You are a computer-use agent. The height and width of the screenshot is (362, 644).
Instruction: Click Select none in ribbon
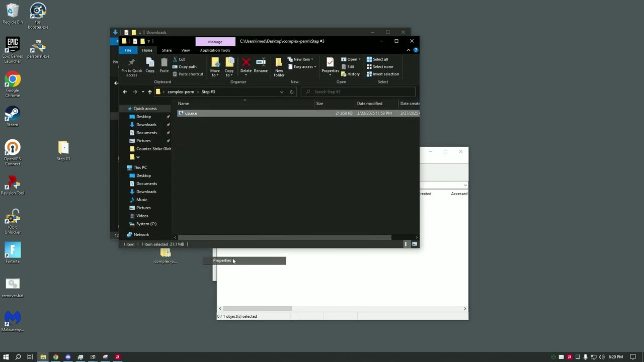pyautogui.click(x=380, y=66)
